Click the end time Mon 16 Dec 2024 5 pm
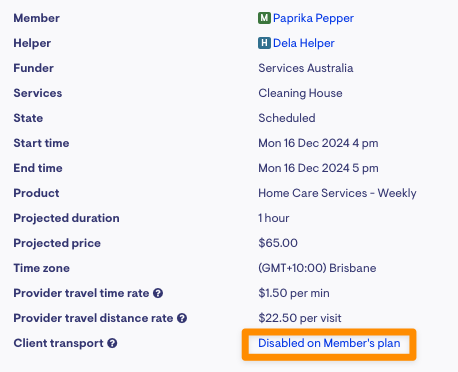This screenshot has height=372, width=458. point(318,168)
